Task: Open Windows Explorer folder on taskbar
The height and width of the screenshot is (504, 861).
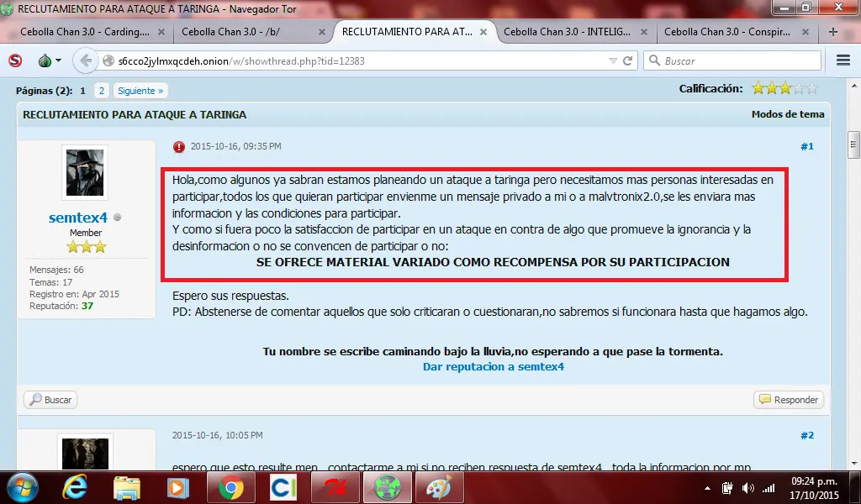Action: pyautogui.click(x=126, y=488)
